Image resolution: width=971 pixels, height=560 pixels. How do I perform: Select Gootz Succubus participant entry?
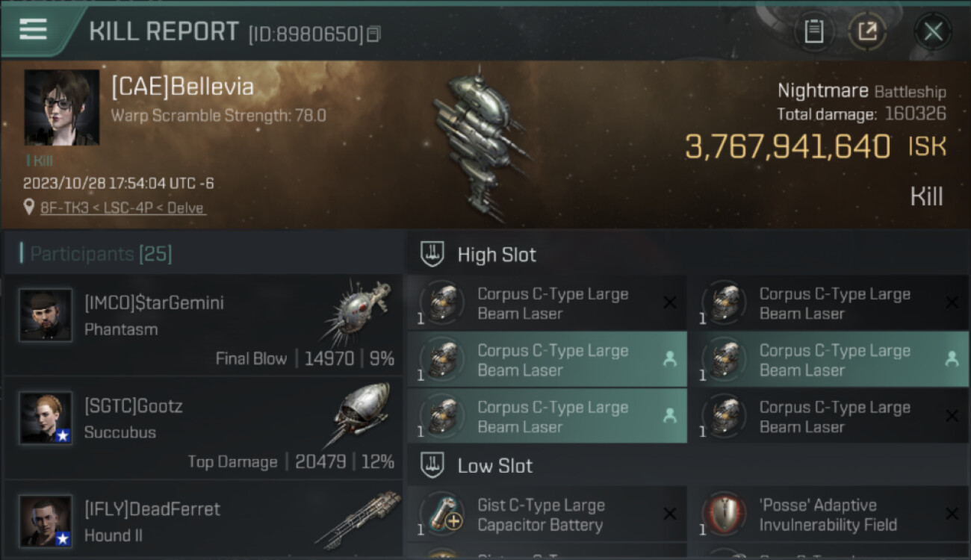coord(203,429)
